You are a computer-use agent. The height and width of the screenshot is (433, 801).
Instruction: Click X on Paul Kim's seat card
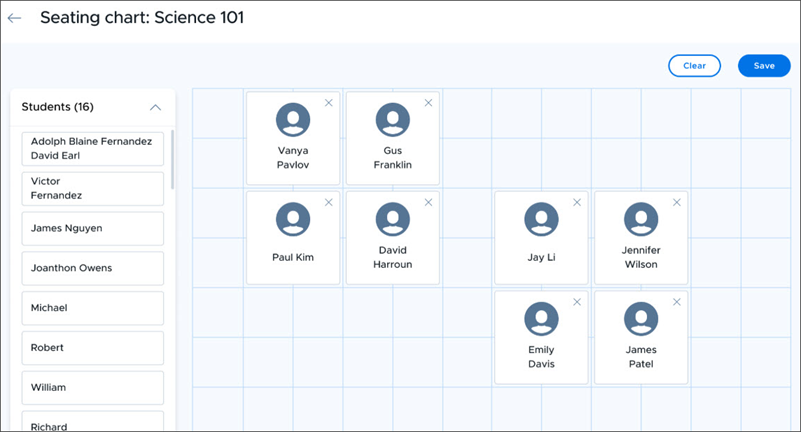pyautogui.click(x=329, y=203)
